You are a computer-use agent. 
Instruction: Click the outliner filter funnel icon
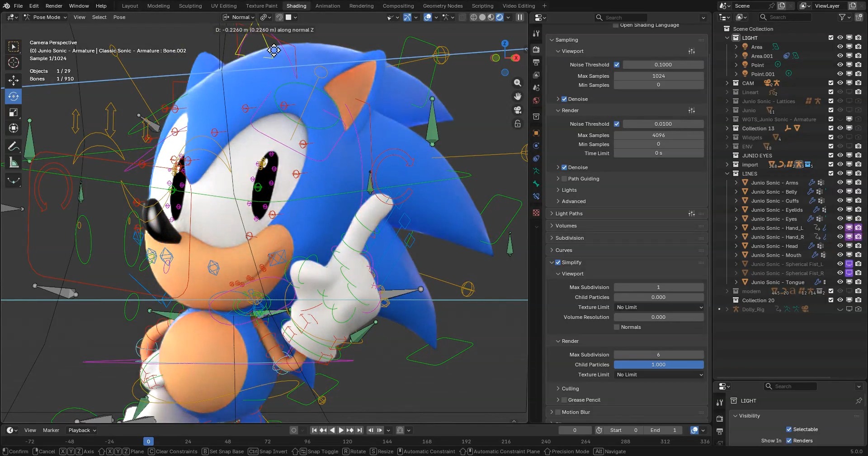[842, 17]
